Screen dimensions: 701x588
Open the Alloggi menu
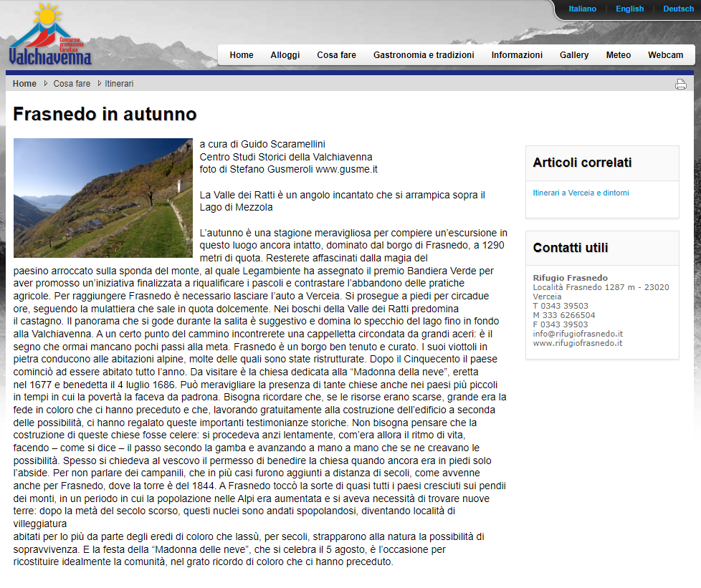click(285, 55)
